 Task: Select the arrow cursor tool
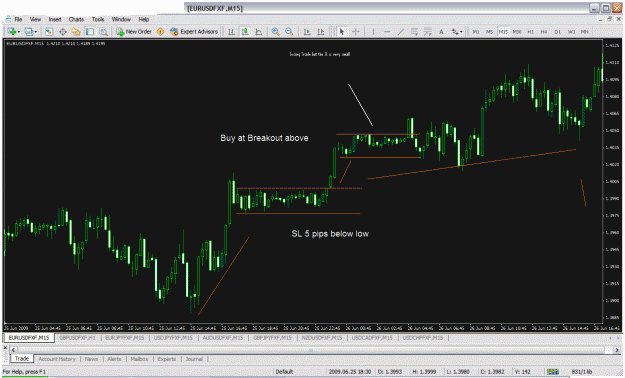coord(342,32)
